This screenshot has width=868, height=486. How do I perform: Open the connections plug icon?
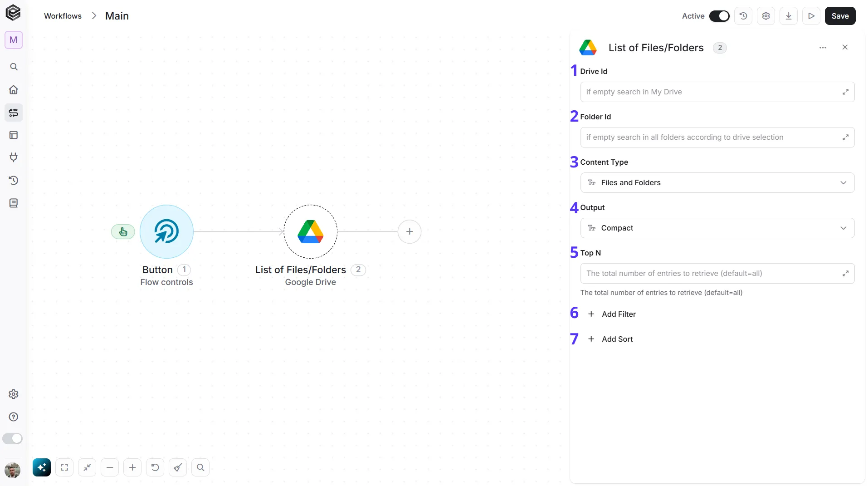14,158
